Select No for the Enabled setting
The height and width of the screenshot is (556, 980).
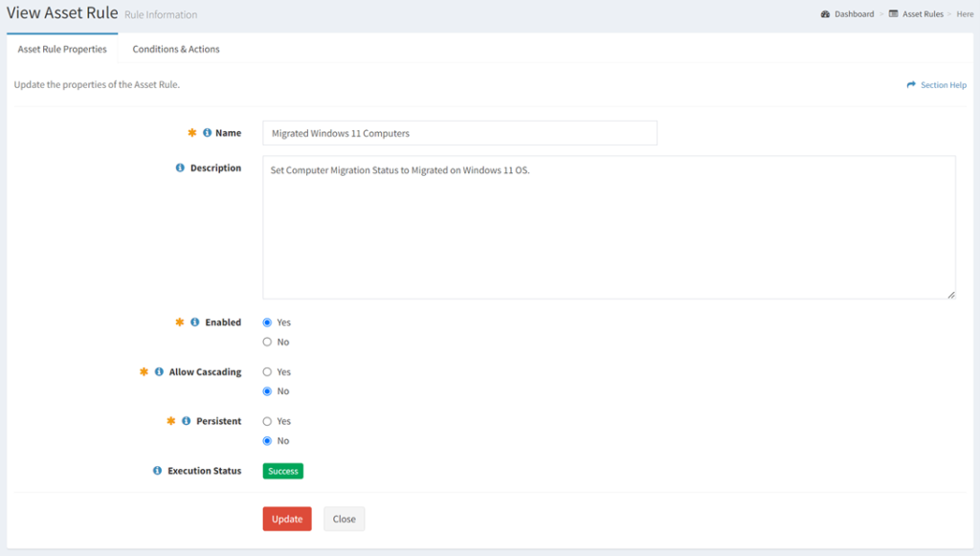pyautogui.click(x=267, y=342)
